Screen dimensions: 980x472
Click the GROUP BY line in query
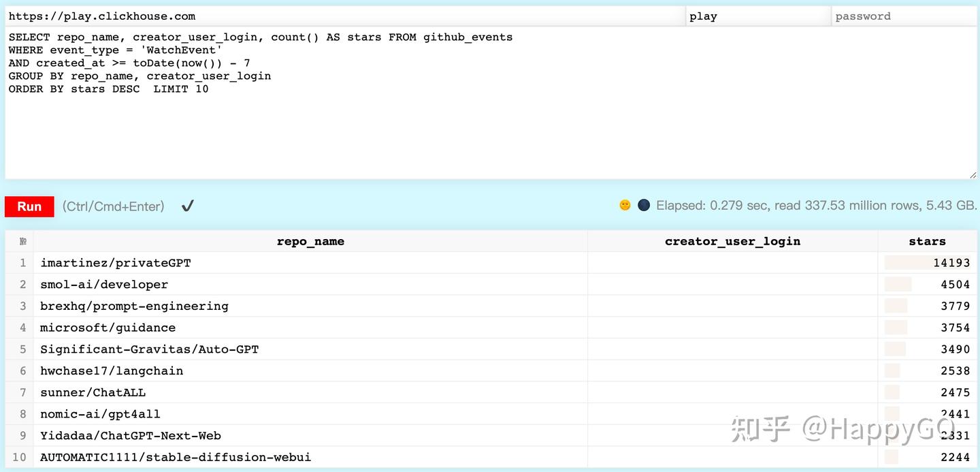point(140,76)
